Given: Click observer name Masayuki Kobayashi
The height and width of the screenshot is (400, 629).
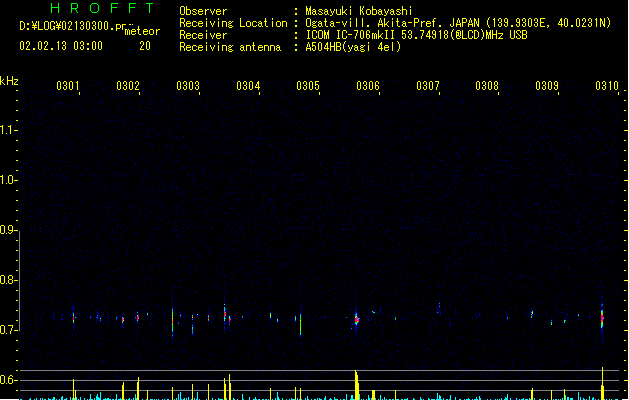Looking at the screenshot, I should tap(359, 11).
